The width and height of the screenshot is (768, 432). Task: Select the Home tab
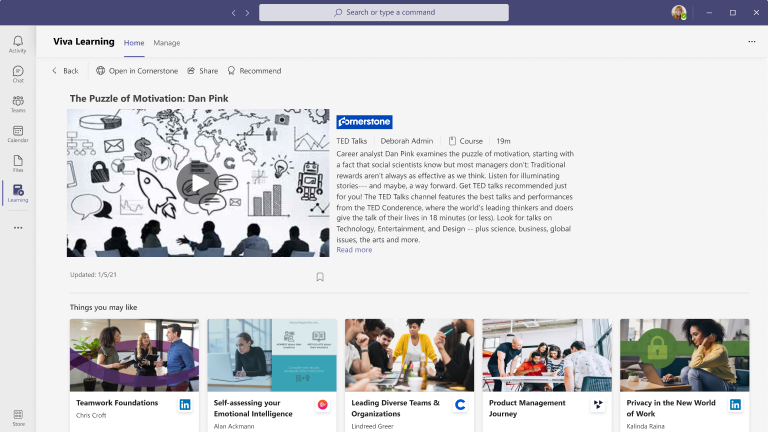point(134,43)
